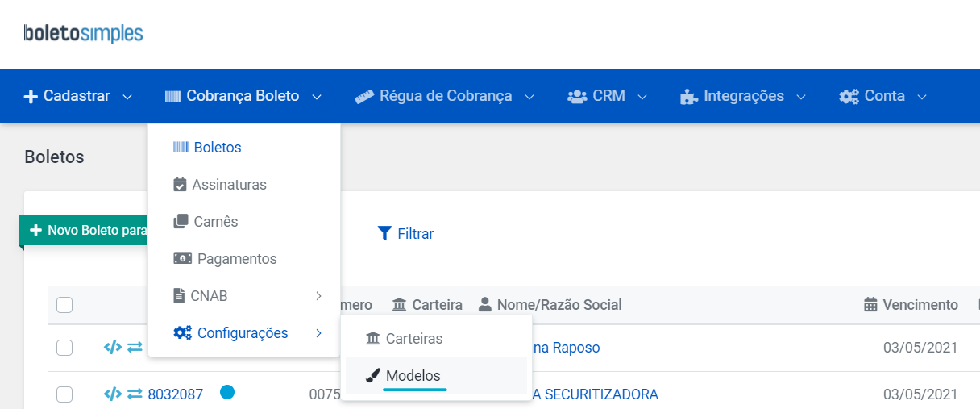This screenshot has height=409, width=980.
Task: Click the blue status dot near 8032087
Action: point(227,393)
